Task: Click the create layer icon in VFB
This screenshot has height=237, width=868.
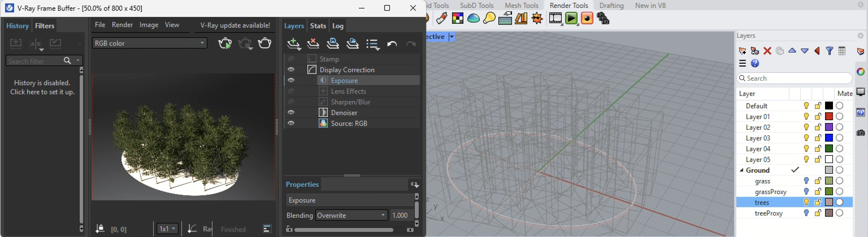Action: pyautogui.click(x=294, y=44)
